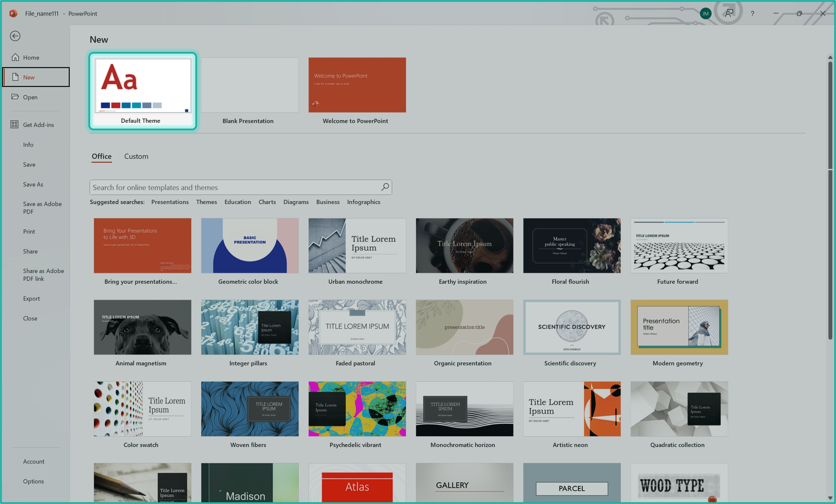This screenshot has width=836, height=504.
Task: Choose the Animal magnetism template
Action: [x=142, y=327]
